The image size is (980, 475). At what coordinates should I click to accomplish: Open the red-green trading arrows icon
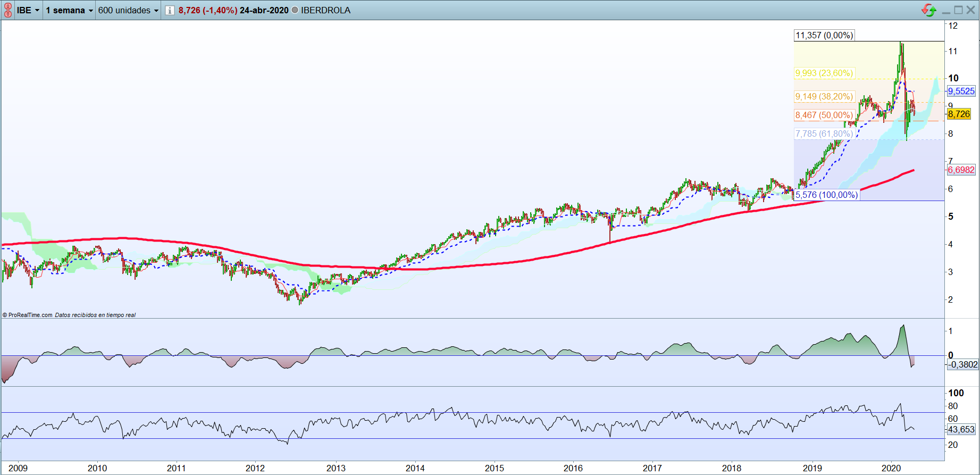click(929, 10)
